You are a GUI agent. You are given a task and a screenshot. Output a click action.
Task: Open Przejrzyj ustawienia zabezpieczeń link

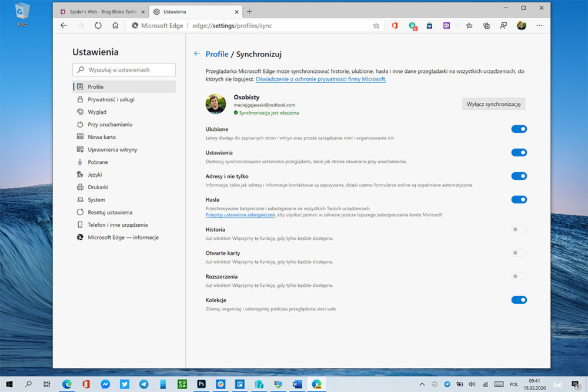240,215
